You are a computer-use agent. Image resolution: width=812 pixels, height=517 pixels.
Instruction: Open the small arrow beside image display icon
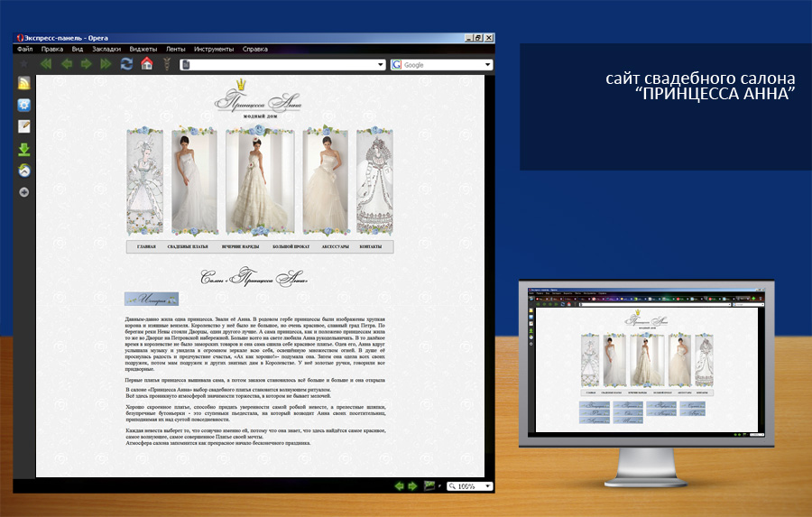tap(439, 486)
